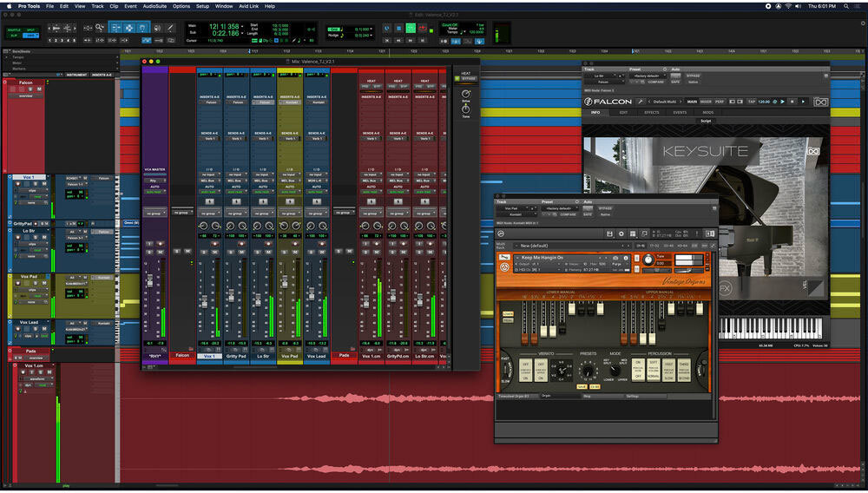
Task: Open the AudioSuite menu
Action: pyautogui.click(x=155, y=5)
